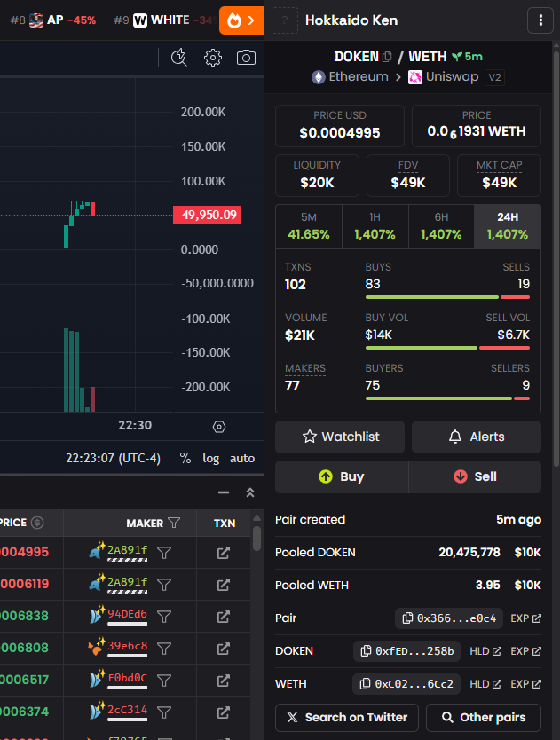Filter by the MAKER column funnel icon
Viewport: 560px width, 740px height.
[174, 523]
